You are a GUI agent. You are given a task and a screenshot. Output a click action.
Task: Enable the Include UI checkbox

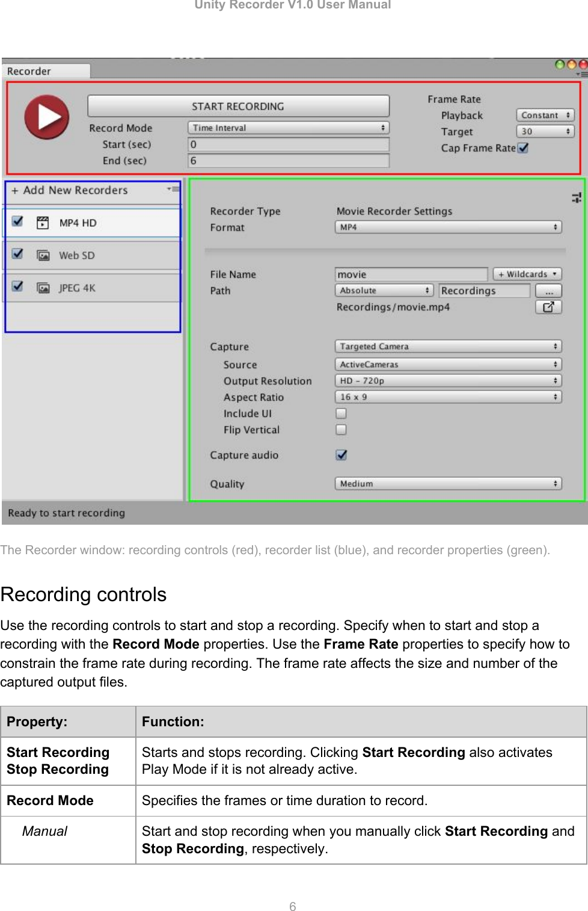[340, 413]
